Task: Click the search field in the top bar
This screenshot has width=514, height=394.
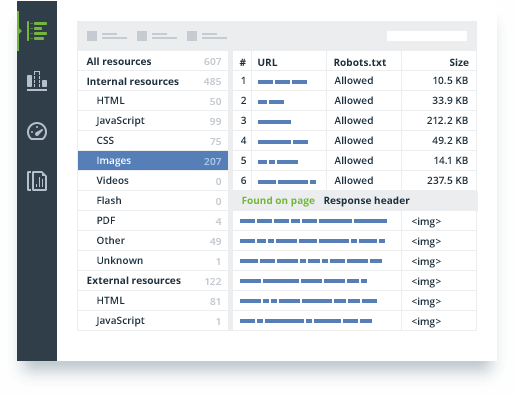Action: pos(427,36)
